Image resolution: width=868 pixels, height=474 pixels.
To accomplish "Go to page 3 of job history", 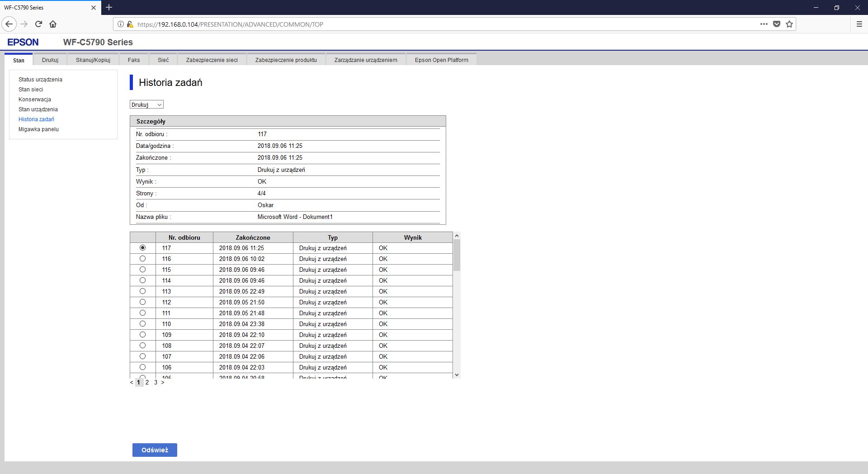I will coord(156,382).
